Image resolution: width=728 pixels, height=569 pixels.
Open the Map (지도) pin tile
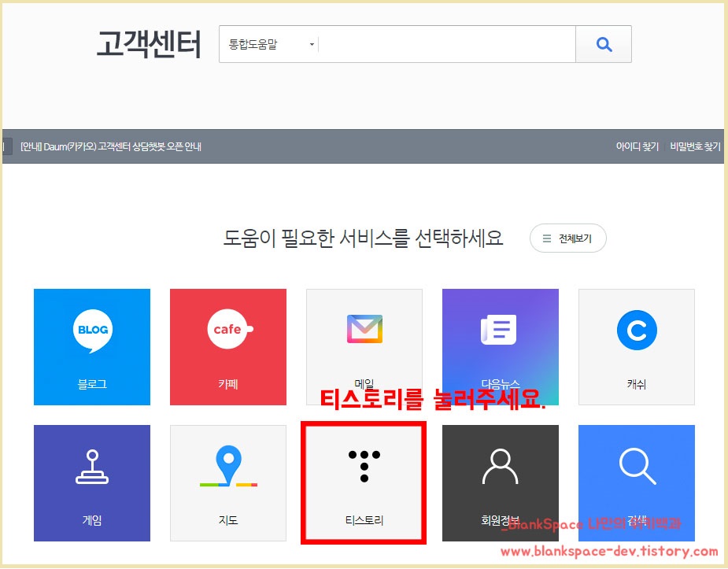pos(228,482)
